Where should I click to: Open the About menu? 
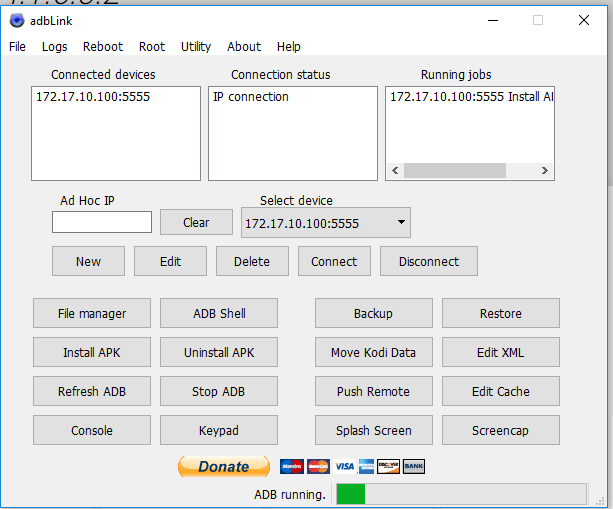pyautogui.click(x=244, y=47)
